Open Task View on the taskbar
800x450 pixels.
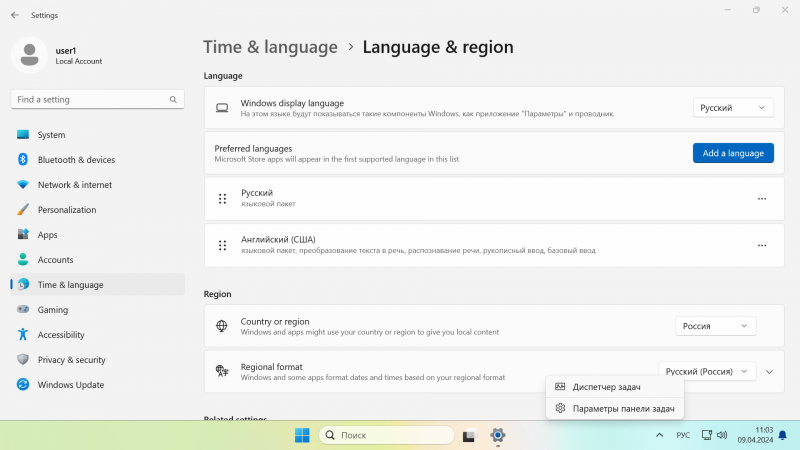tap(469, 435)
